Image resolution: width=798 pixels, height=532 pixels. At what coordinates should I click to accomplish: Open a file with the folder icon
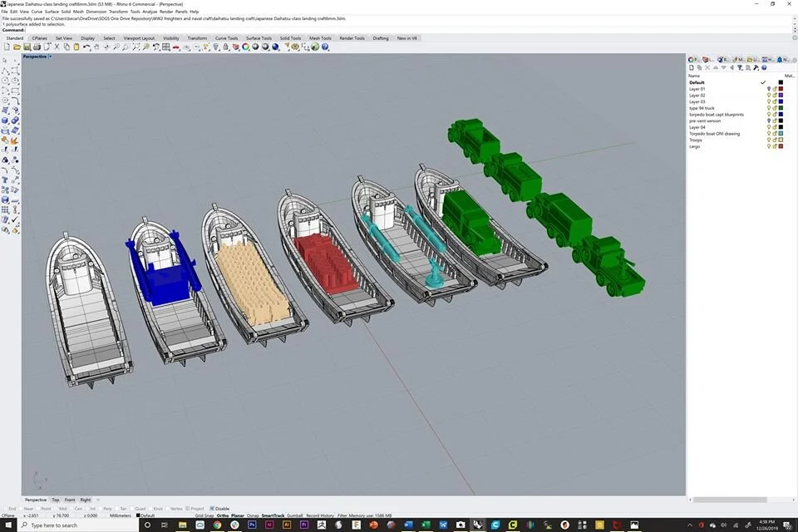(17, 47)
